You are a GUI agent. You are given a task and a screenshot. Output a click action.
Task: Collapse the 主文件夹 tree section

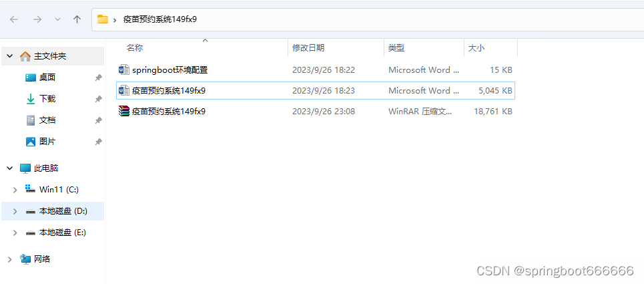tap(10, 56)
